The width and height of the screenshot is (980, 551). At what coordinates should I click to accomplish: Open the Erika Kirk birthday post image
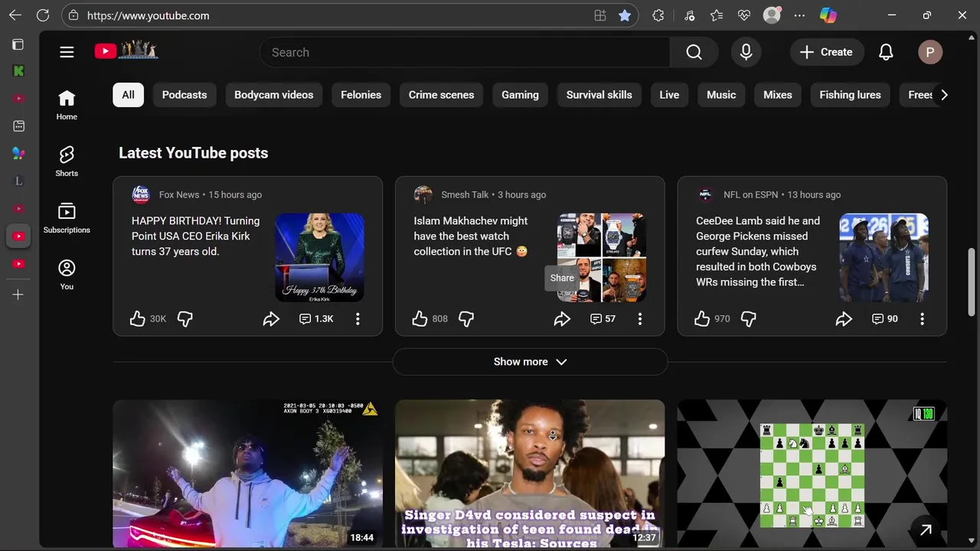319,258
